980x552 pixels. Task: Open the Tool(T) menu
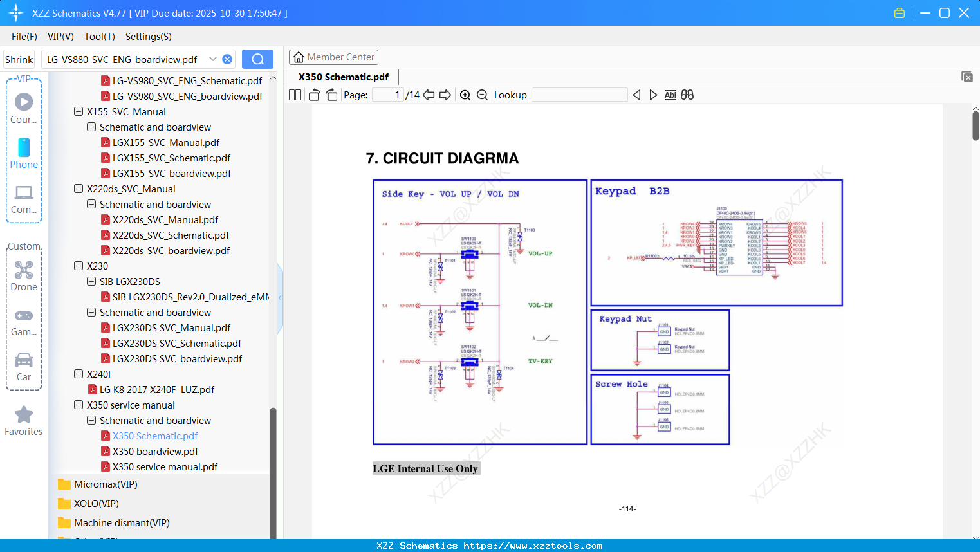tap(99, 37)
